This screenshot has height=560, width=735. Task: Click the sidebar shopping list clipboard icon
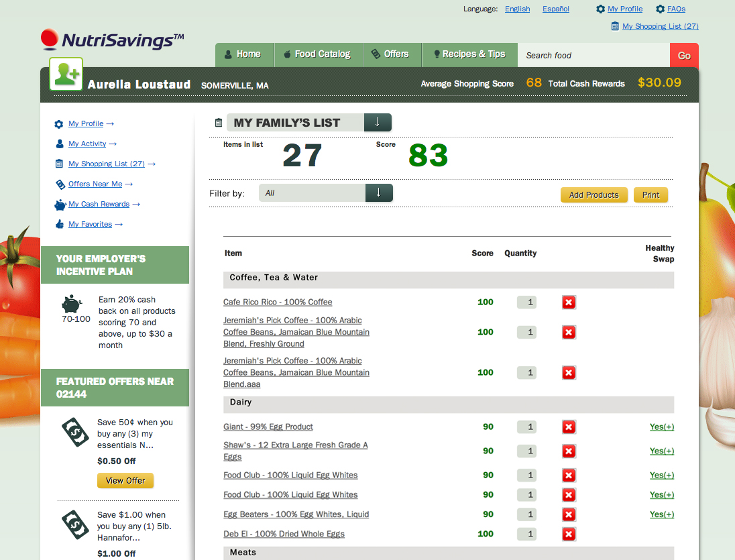coord(59,164)
